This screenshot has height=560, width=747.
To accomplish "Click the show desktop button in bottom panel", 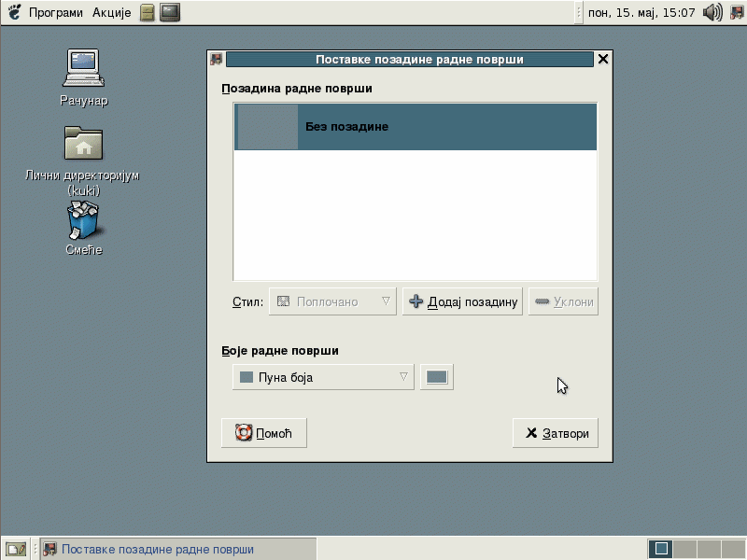I will pyautogui.click(x=16, y=549).
